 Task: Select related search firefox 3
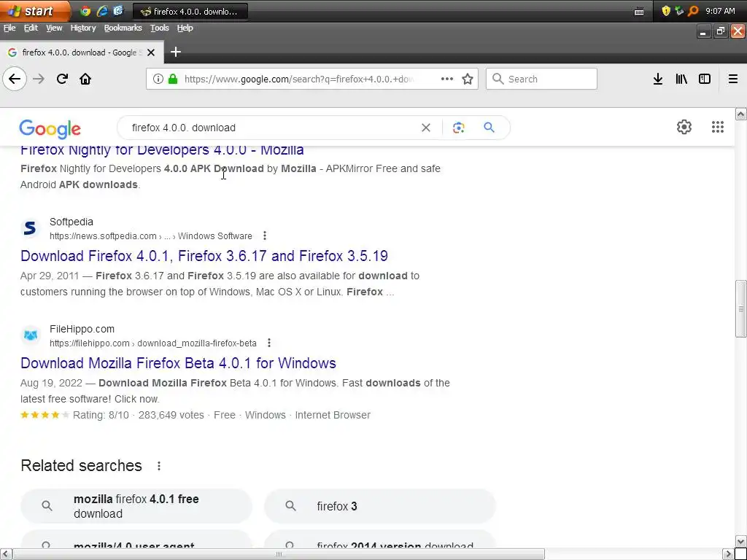pyautogui.click(x=379, y=506)
